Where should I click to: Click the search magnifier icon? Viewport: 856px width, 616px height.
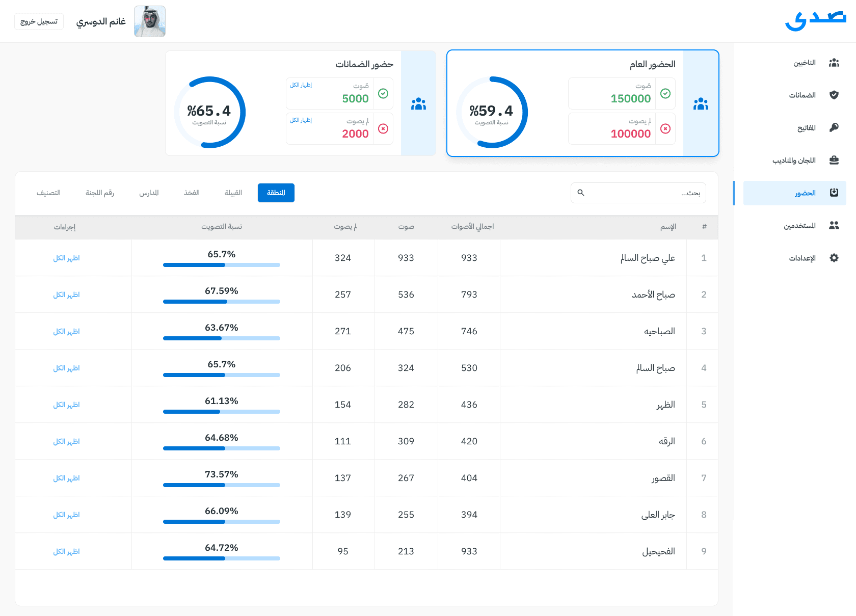point(581,193)
